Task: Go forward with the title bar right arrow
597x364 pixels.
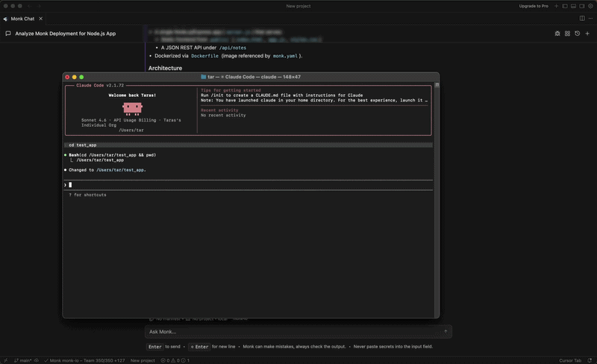Action: click(39, 6)
